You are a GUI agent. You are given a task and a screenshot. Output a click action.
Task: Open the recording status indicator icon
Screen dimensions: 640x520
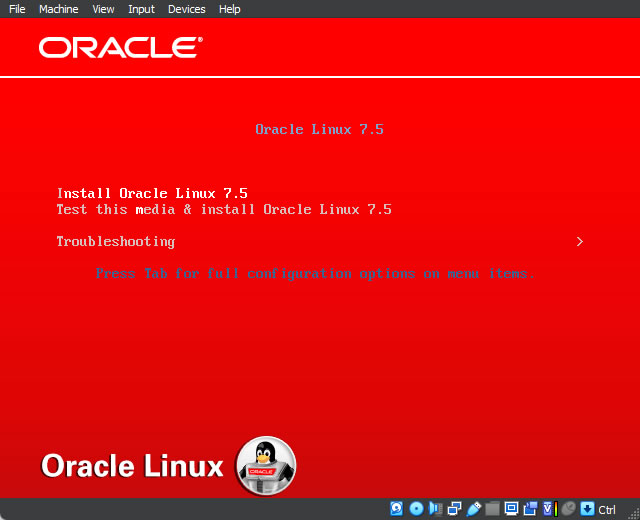pos(530,509)
